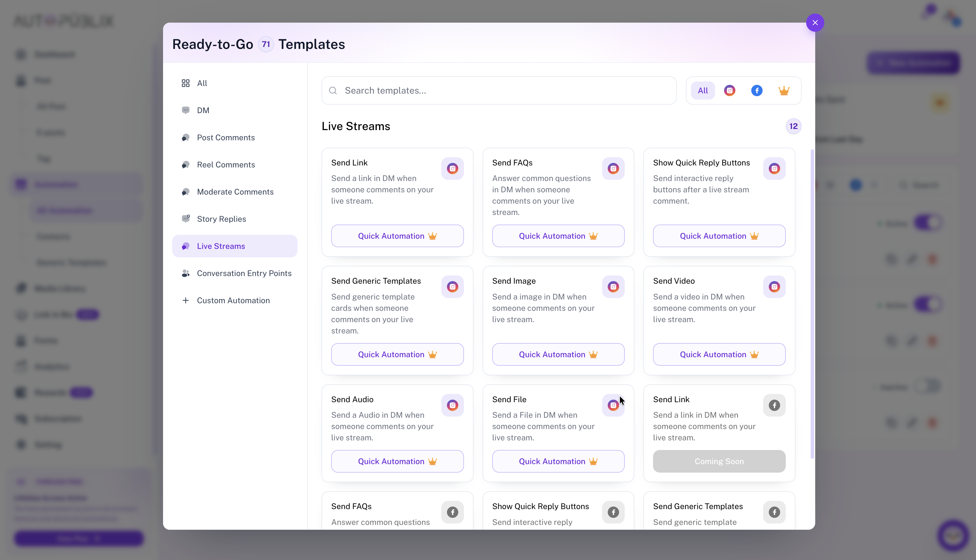The height and width of the screenshot is (560, 976).
Task: Choose the Moderate Comments category
Action: tap(234, 192)
